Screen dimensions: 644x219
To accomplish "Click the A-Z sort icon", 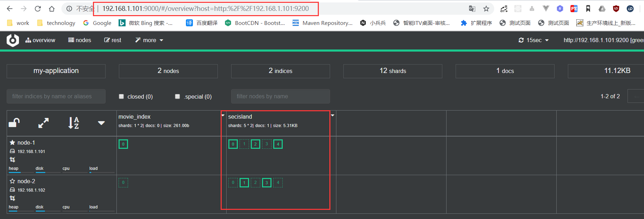I will tap(73, 123).
